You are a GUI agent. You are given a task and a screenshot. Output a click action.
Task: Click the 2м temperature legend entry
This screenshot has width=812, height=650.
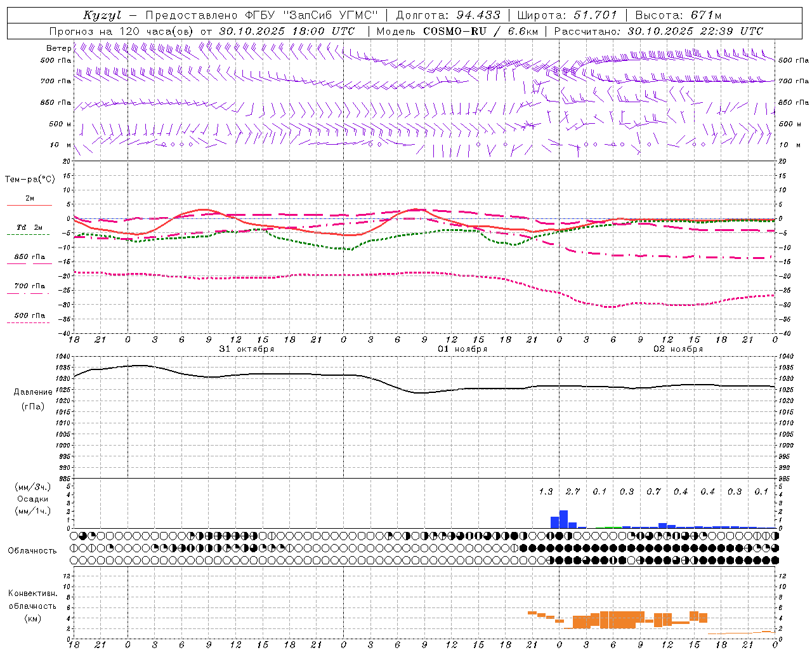(x=30, y=198)
